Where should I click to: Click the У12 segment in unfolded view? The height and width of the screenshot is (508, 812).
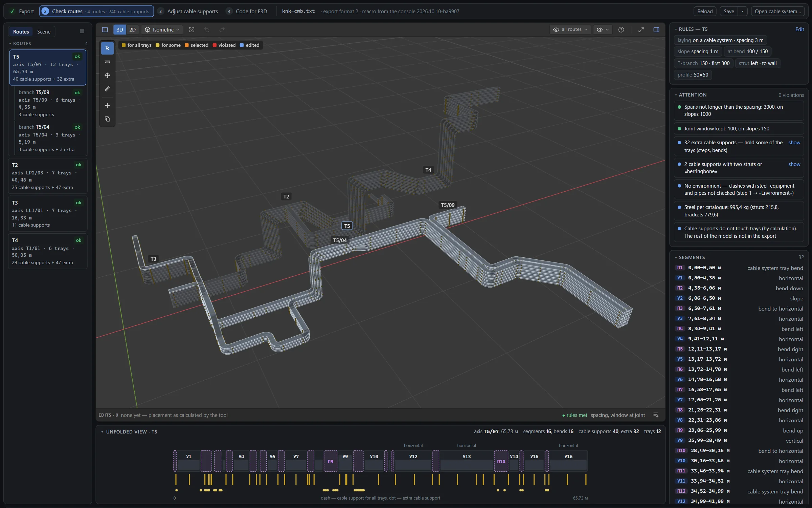click(x=413, y=461)
